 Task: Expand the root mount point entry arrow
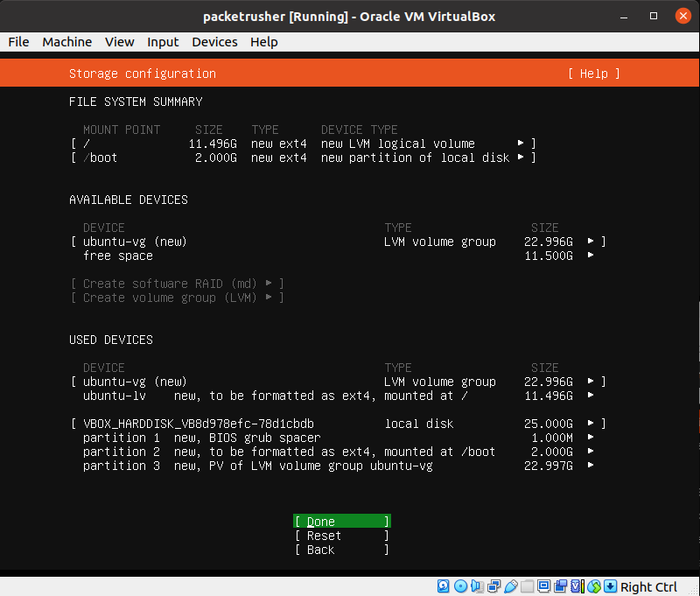pos(521,144)
